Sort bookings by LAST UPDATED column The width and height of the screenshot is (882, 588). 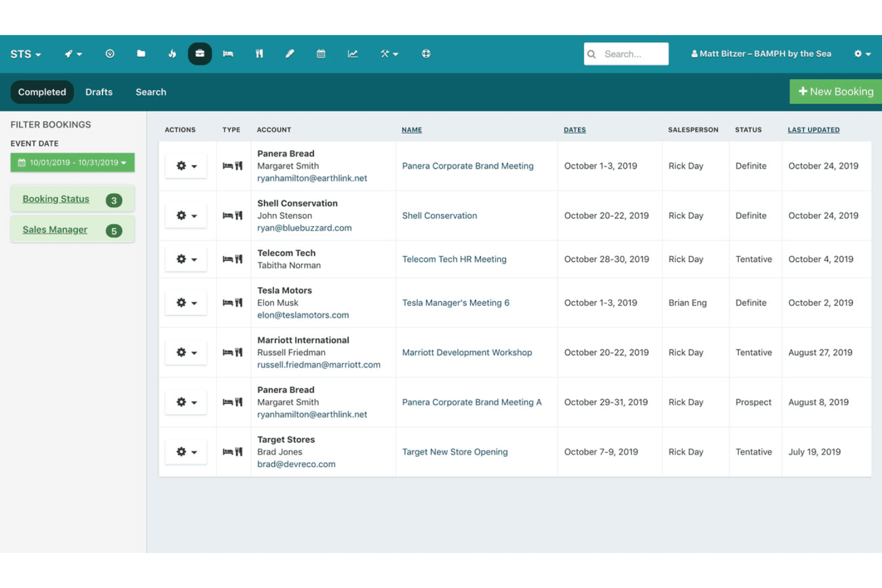tap(813, 130)
